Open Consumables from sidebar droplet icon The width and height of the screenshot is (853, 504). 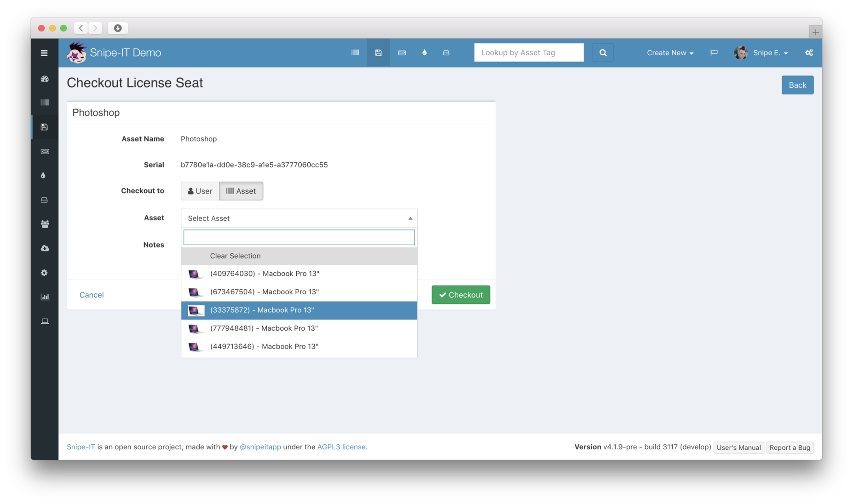pos(43,175)
